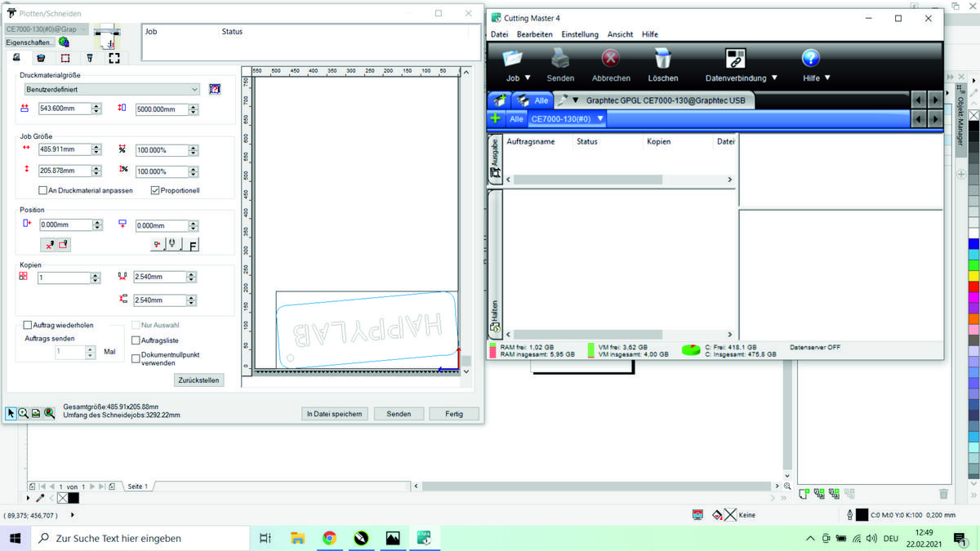
Task: Click the Senden printer icon in Cutting Master
Action: pyautogui.click(x=560, y=59)
